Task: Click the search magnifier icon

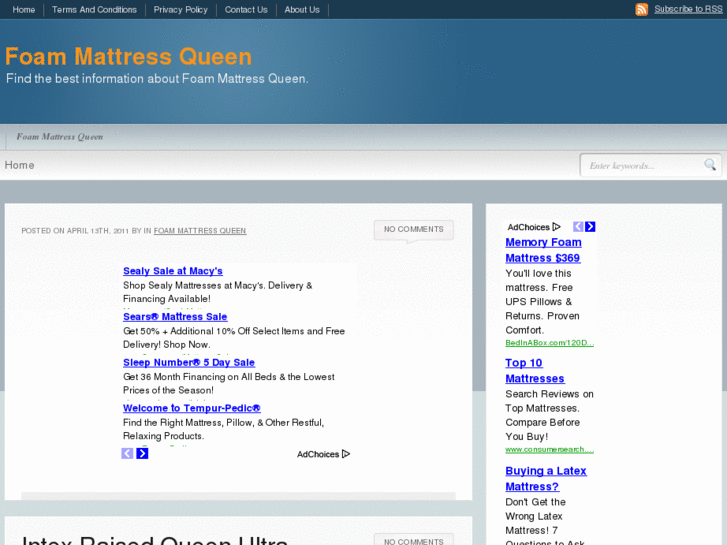Action: (710, 164)
